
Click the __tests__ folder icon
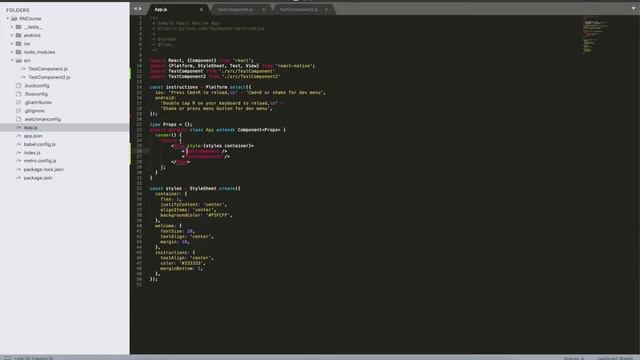(x=18, y=27)
